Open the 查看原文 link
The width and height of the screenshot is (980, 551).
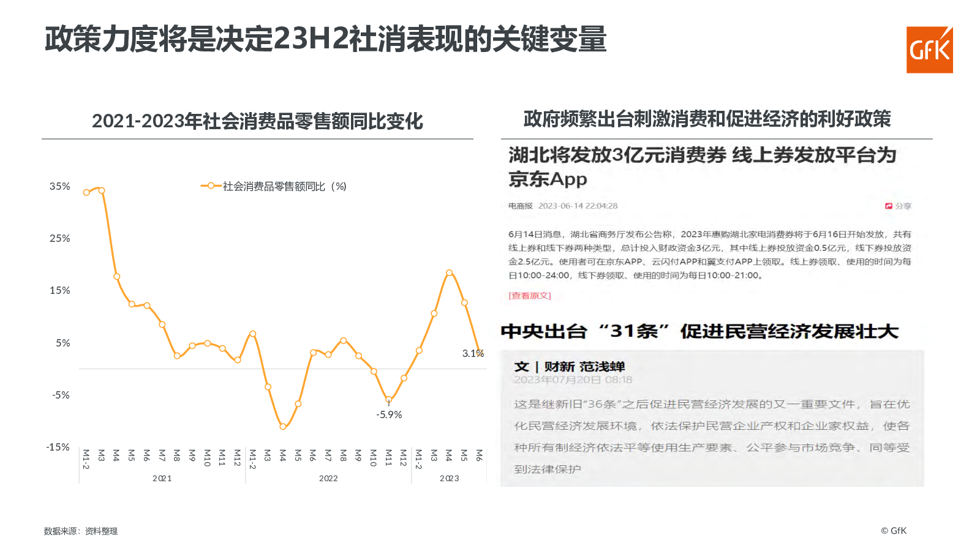530,296
